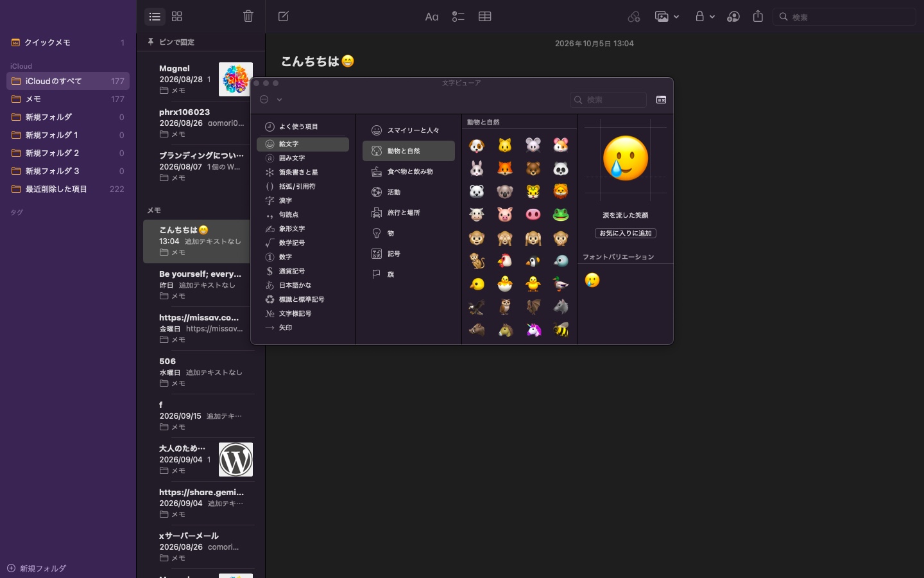
Task: Open 新規フォルダ 1 in the sidebar
Action: click(x=68, y=135)
